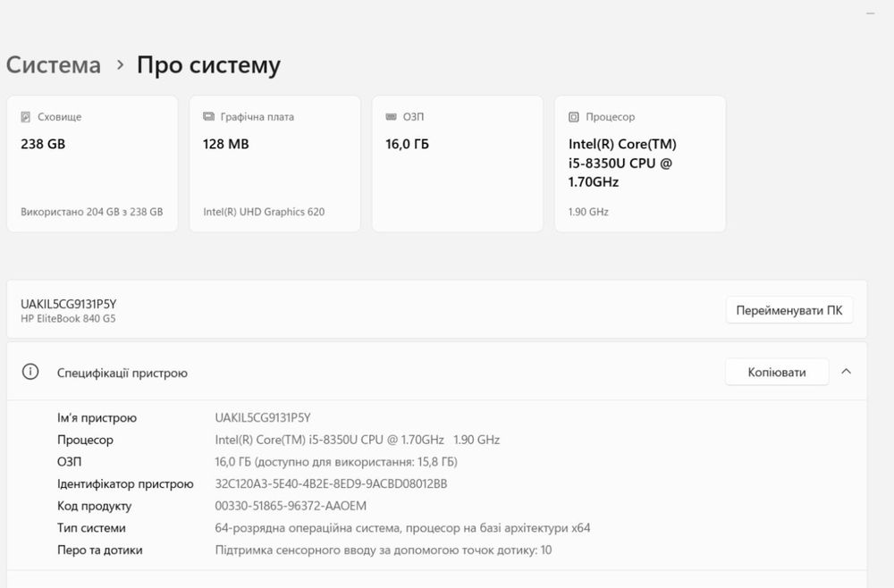Click the CPU icon beside Процесор
894x588 pixels.
pyautogui.click(x=574, y=117)
